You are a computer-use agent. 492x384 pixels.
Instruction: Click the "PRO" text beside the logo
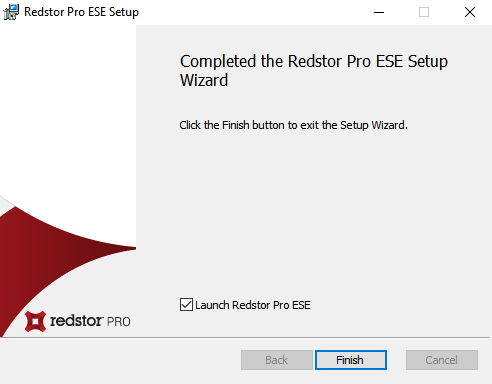coord(119,322)
